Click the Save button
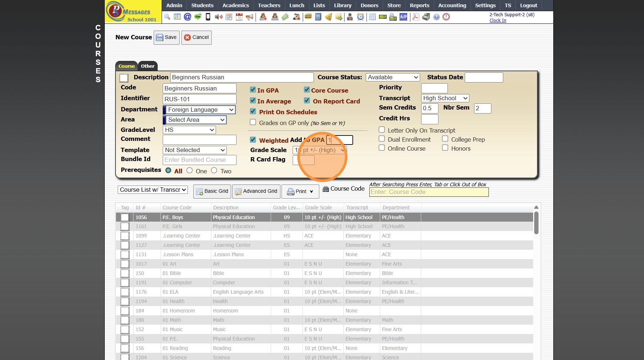Screen dimensions: 644x360 (167, 37)
